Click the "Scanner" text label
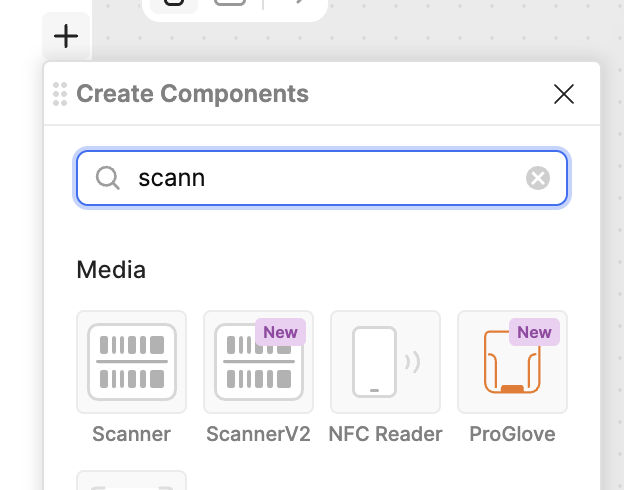The width and height of the screenshot is (624, 490). pyautogui.click(x=132, y=434)
